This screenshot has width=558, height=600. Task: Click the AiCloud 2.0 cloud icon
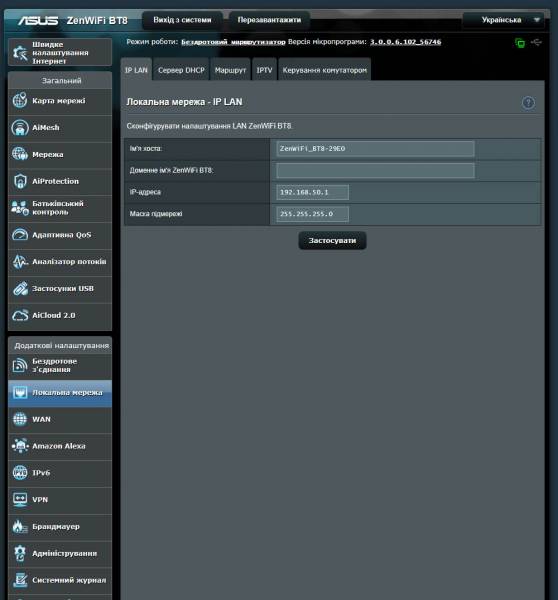[x=20, y=315]
